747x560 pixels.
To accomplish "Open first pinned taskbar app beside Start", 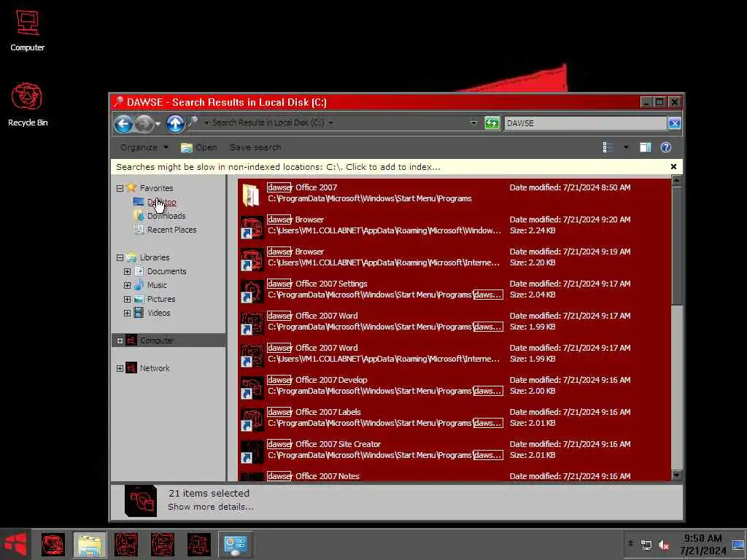I will [x=53, y=544].
